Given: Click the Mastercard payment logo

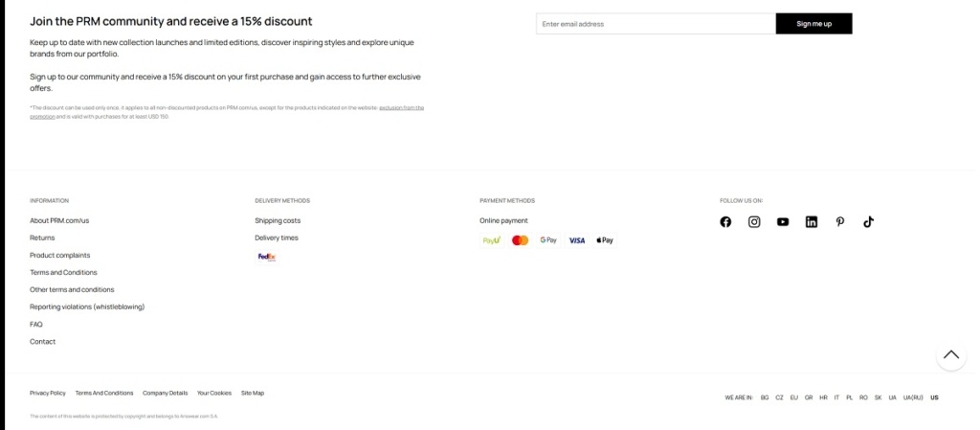Looking at the screenshot, I should pos(520,240).
